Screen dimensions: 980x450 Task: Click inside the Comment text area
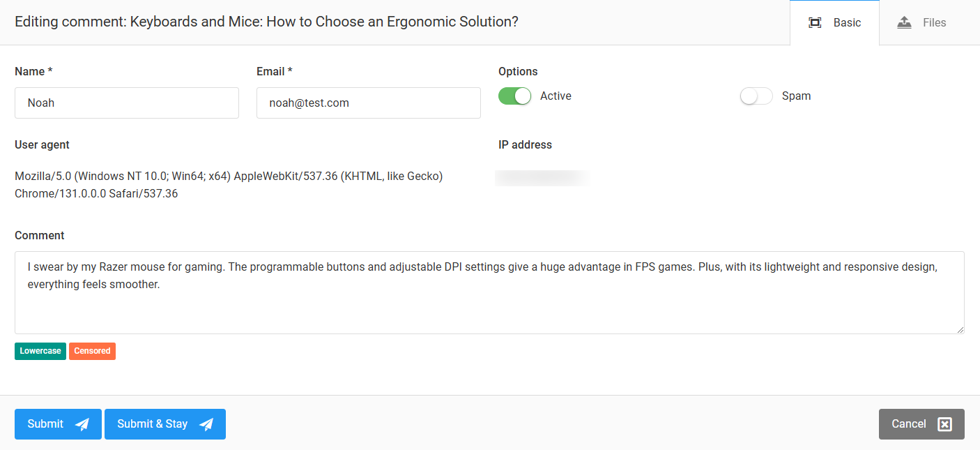[489, 292]
